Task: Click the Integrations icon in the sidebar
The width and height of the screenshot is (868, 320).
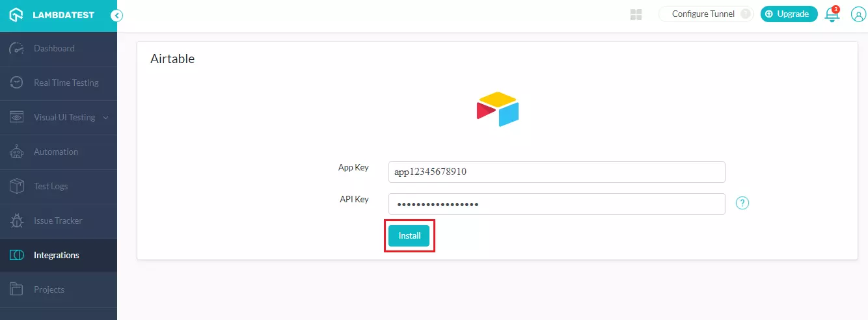Action: pyautogui.click(x=17, y=255)
